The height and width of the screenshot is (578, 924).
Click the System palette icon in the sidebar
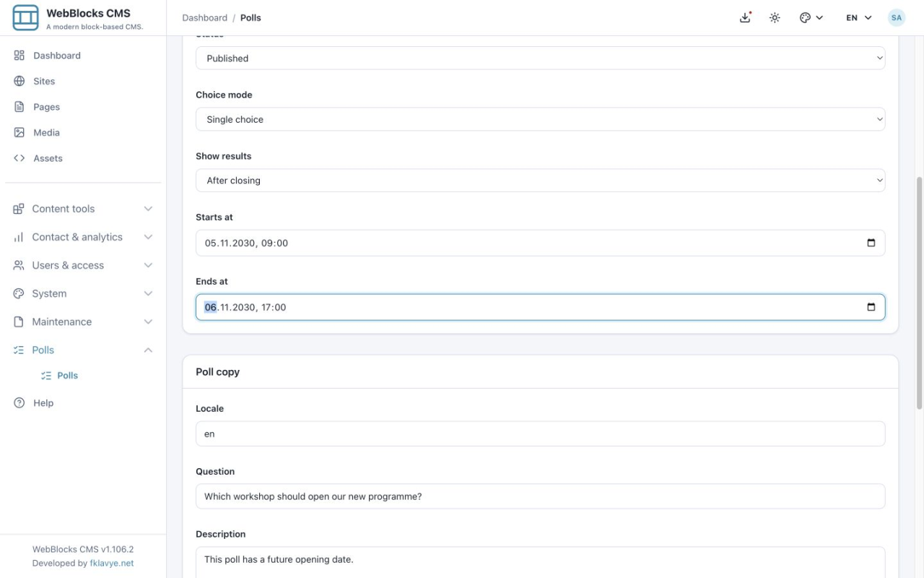tap(19, 293)
